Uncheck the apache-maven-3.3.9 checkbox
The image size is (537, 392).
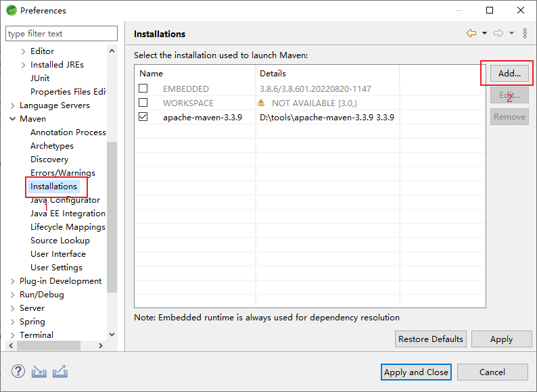tap(143, 117)
